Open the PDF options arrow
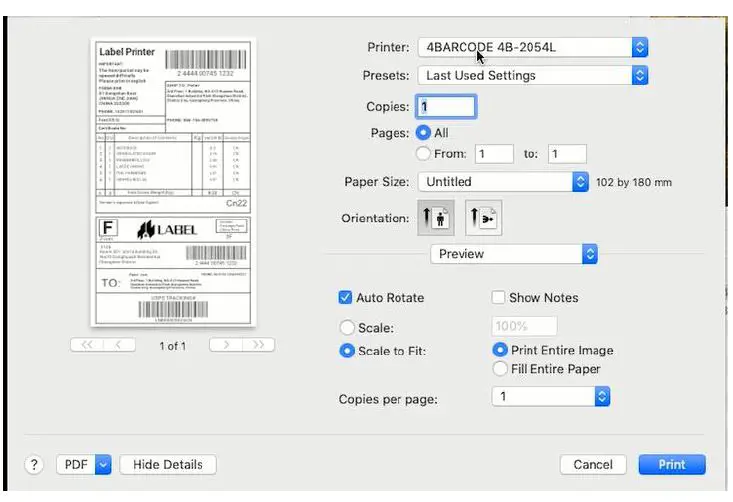Viewport: 733px width, 502px height. coord(103,465)
